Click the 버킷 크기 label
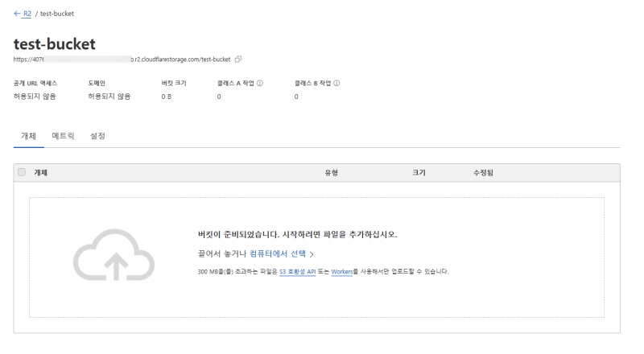644x354 pixels. (174, 83)
